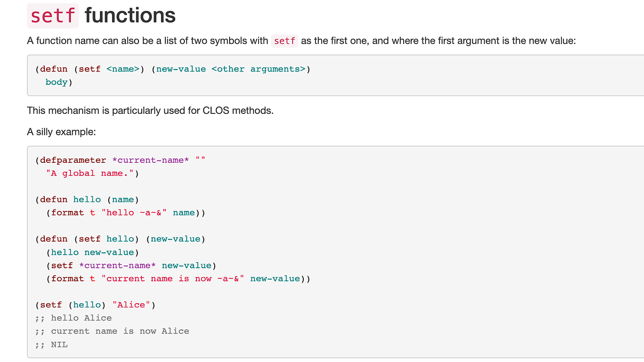The height and width of the screenshot is (362, 644).
Task: Click the line "(setf *current-name* new-value)"
Action: point(131,265)
